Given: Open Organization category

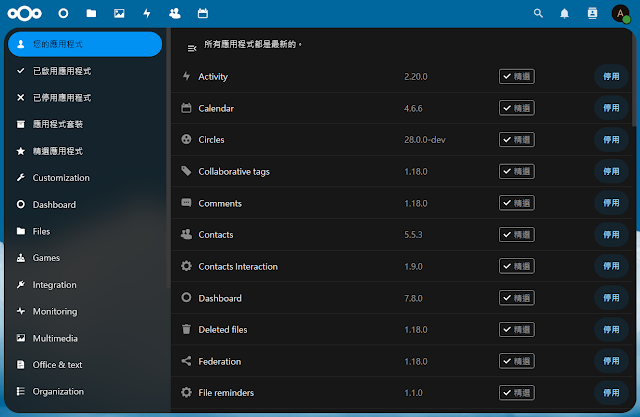Looking at the screenshot, I should point(85,391).
